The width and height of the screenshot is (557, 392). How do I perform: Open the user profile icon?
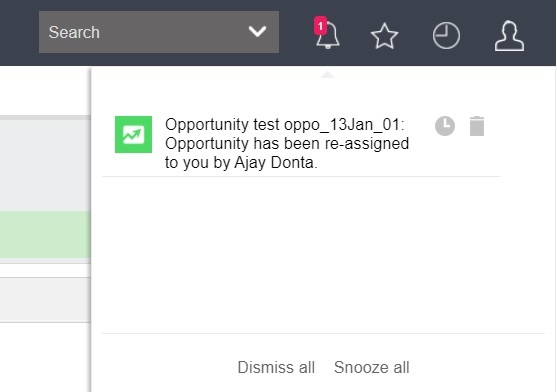pyautogui.click(x=509, y=36)
